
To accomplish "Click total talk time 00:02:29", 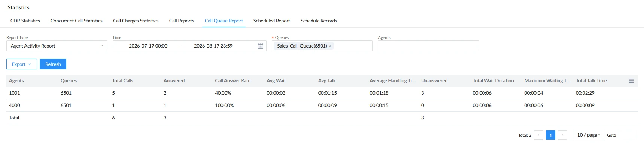I will (585, 93).
